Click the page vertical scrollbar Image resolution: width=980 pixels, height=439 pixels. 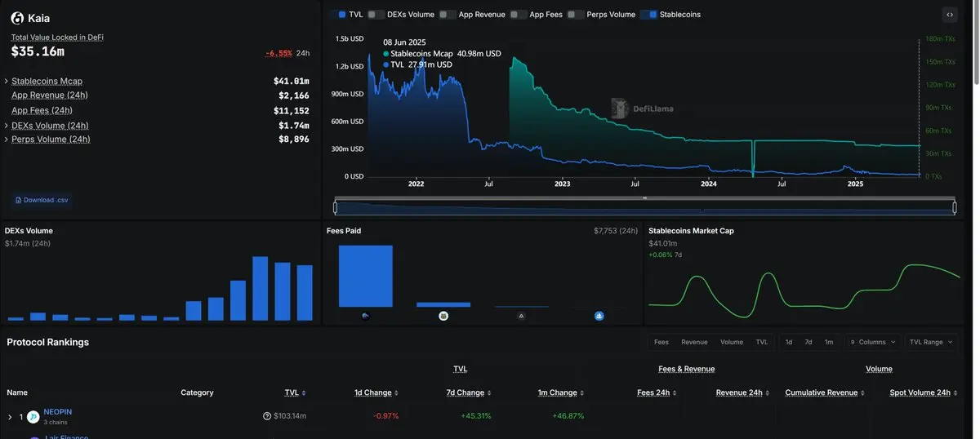[x=975, y=42]
